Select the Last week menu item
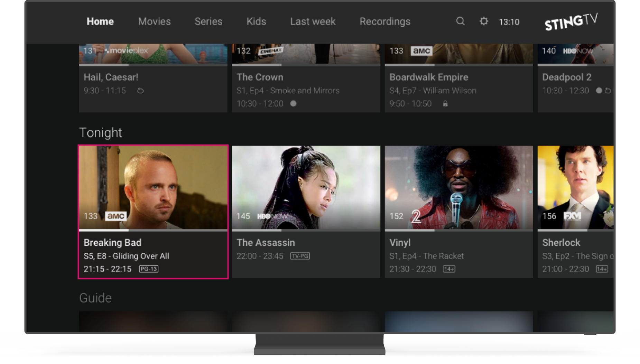Screen dimensions: 640x364 click(x=312, y=21)
